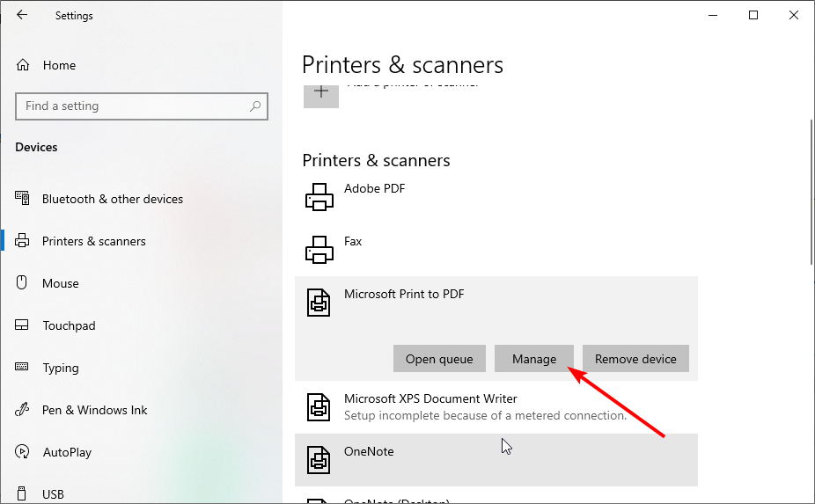Click the search magnifier icon
Screen dimensions: 815x504
[255, 106]
